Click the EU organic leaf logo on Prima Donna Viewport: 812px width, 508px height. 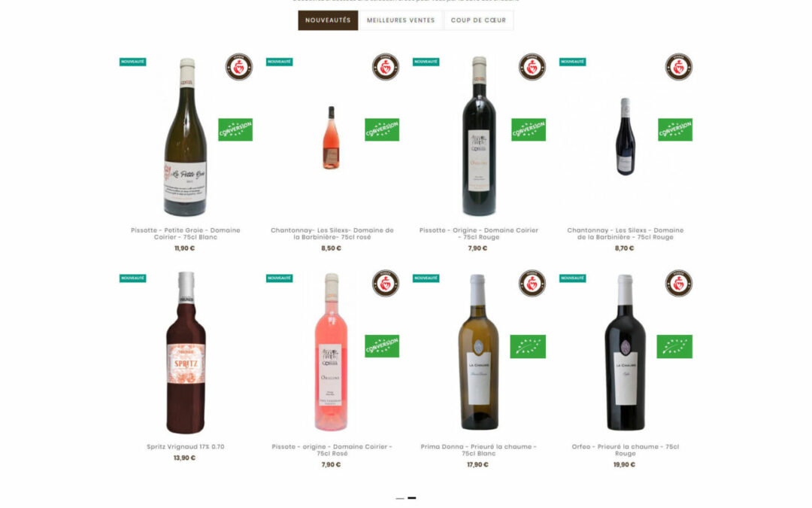(x=528, y=346)
